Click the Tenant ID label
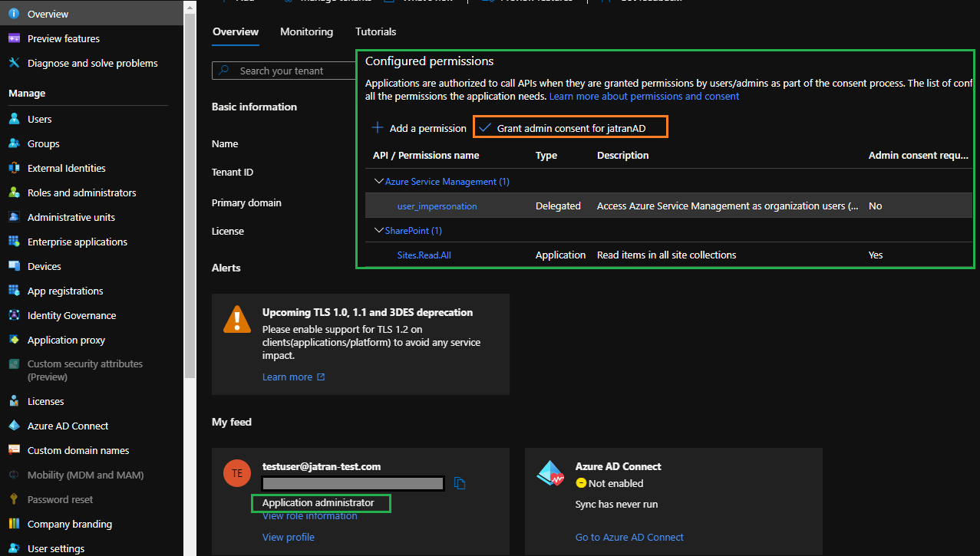 point(233,173)
